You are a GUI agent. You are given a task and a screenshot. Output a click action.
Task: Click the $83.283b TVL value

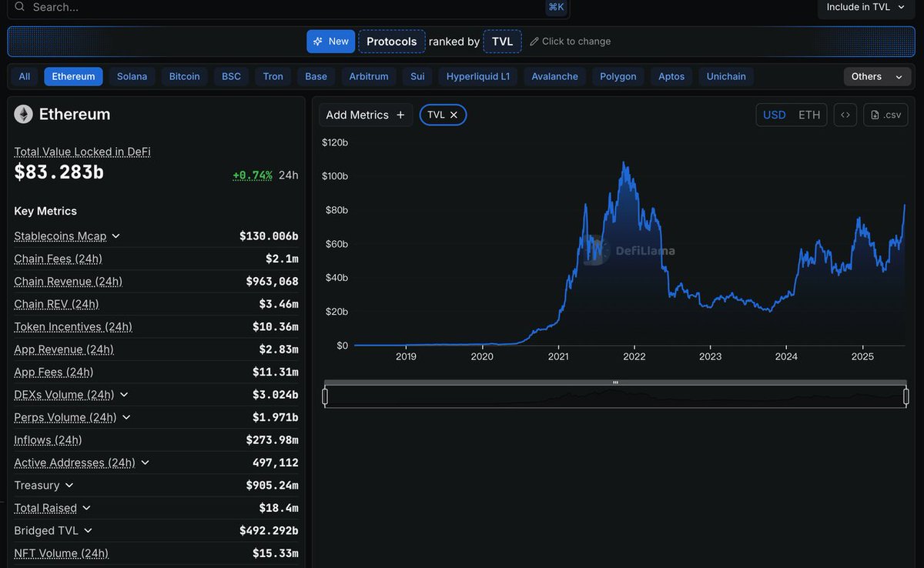click(59, 172)
